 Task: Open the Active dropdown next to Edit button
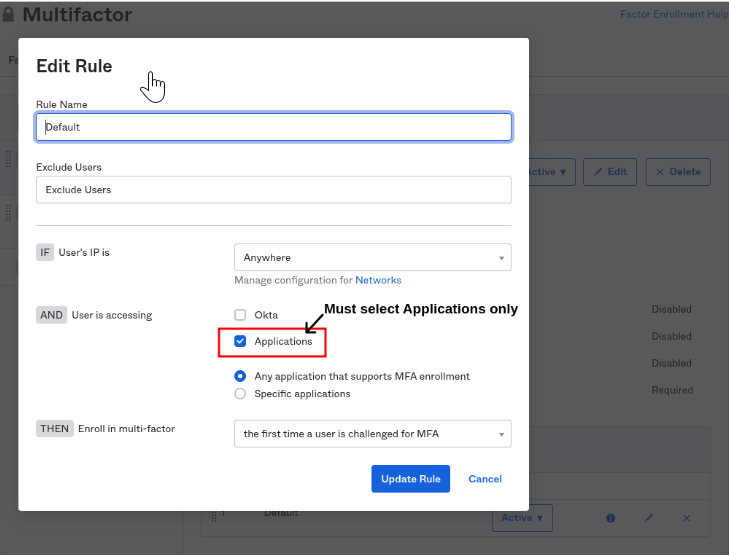[546, 172]
